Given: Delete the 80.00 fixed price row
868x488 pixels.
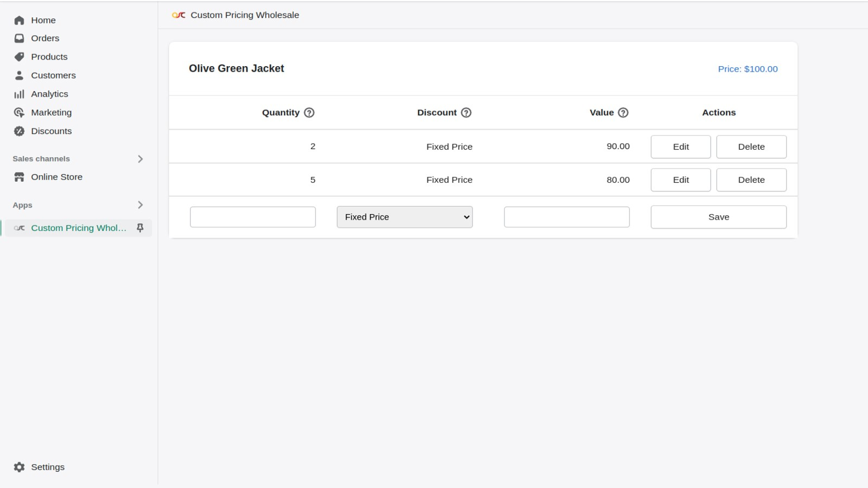Looking at the screenshot, I should [x=751, y=180].
